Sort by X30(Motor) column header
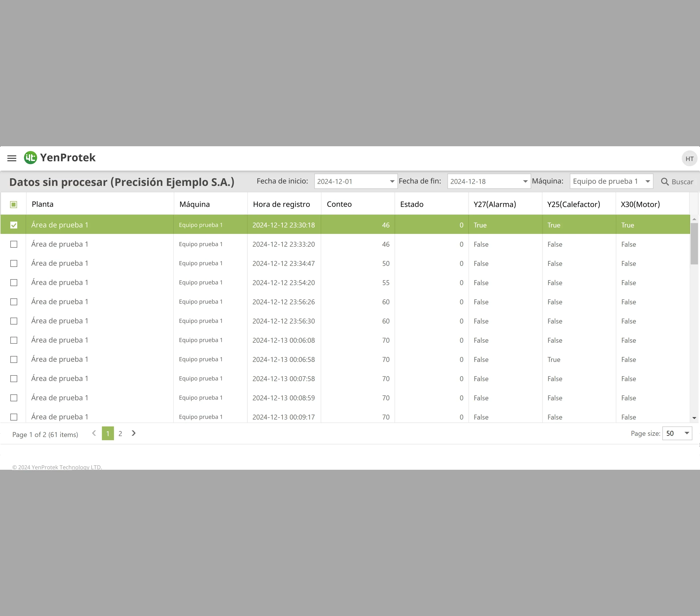 click(x=652, y=204)
